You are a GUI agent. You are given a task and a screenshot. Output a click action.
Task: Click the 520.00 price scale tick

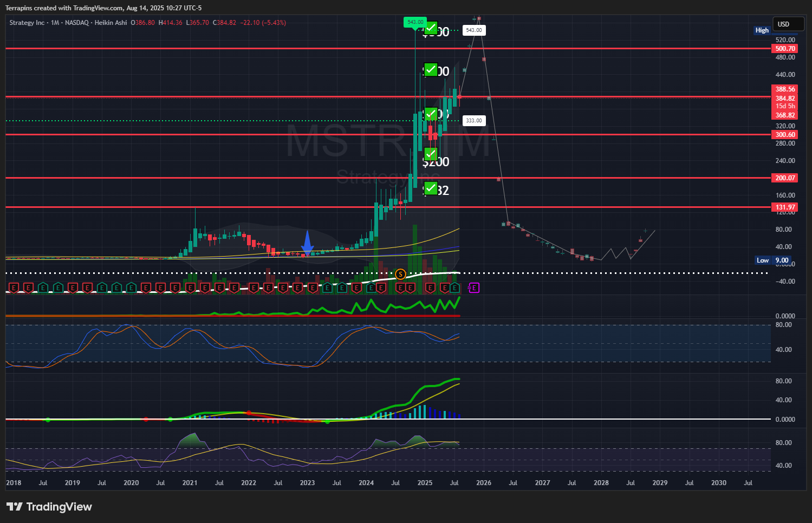tap(785, 40)
